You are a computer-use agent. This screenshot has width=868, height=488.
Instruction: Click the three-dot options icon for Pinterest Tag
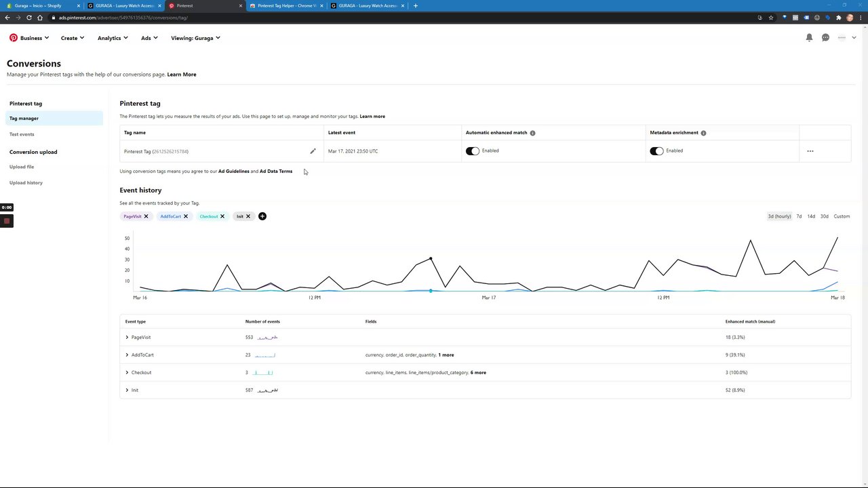810,151
